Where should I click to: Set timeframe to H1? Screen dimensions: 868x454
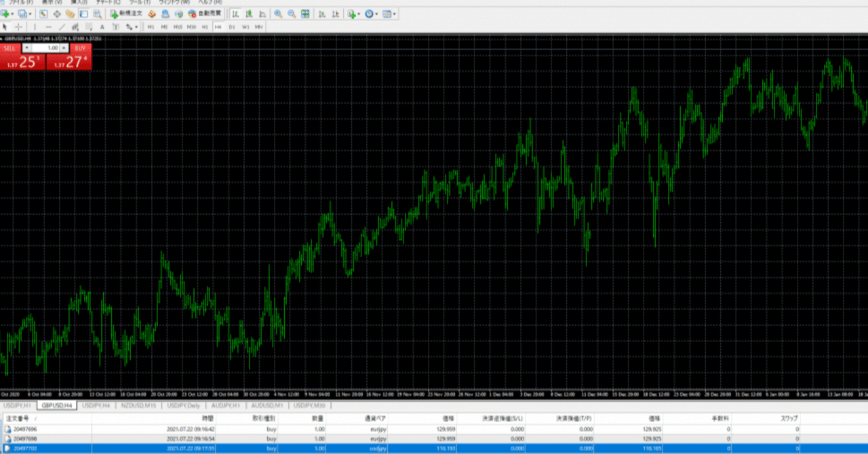pos(205,26)
